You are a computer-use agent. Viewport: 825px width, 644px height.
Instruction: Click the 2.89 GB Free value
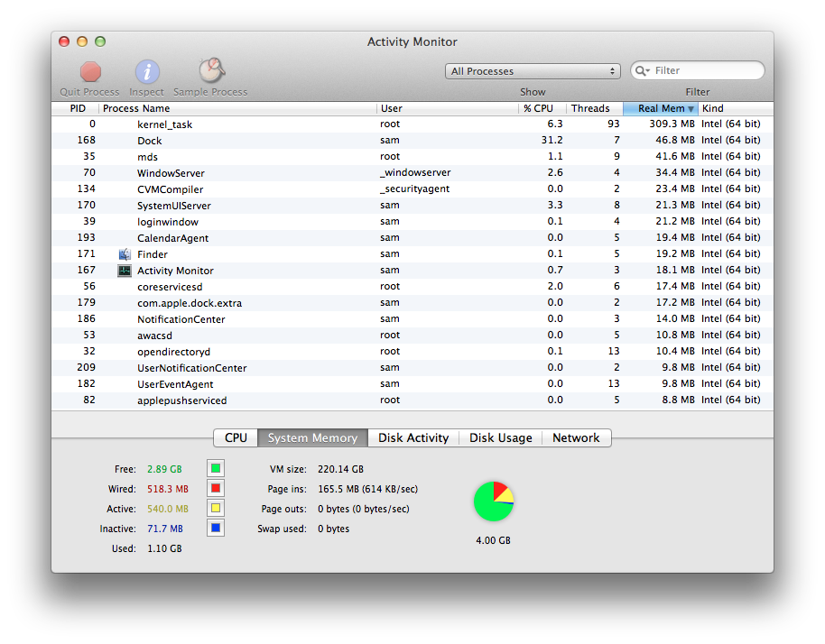click(164, 469)
